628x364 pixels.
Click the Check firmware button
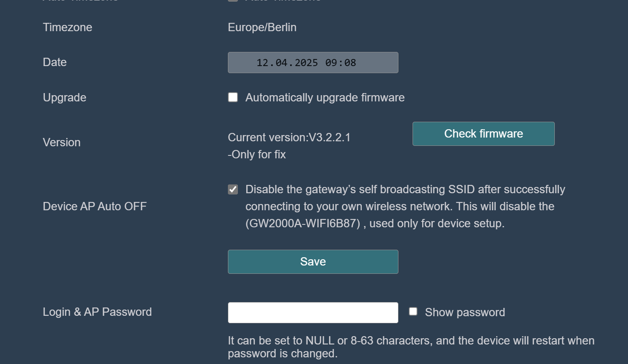[x=483, y=134]
